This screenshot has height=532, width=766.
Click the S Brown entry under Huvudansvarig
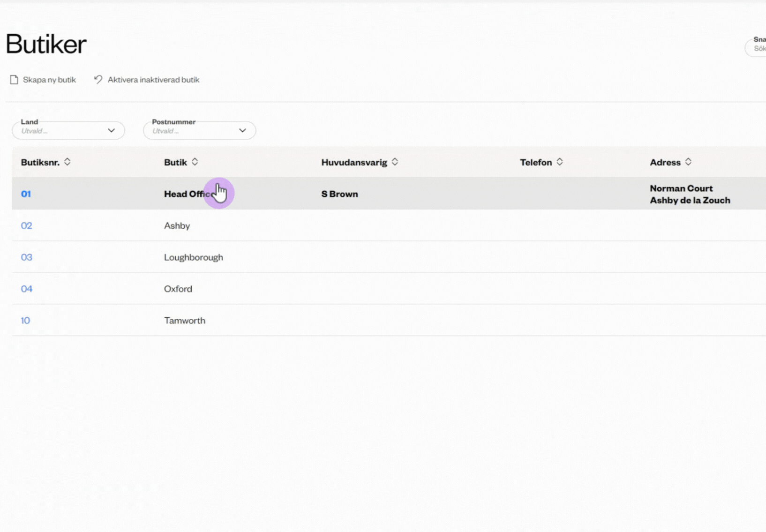(339, 194)
